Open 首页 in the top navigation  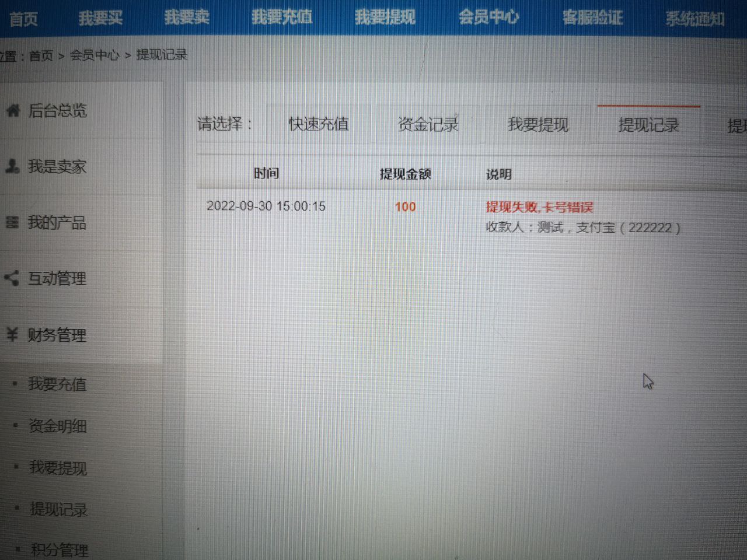(x=23, y=19)
